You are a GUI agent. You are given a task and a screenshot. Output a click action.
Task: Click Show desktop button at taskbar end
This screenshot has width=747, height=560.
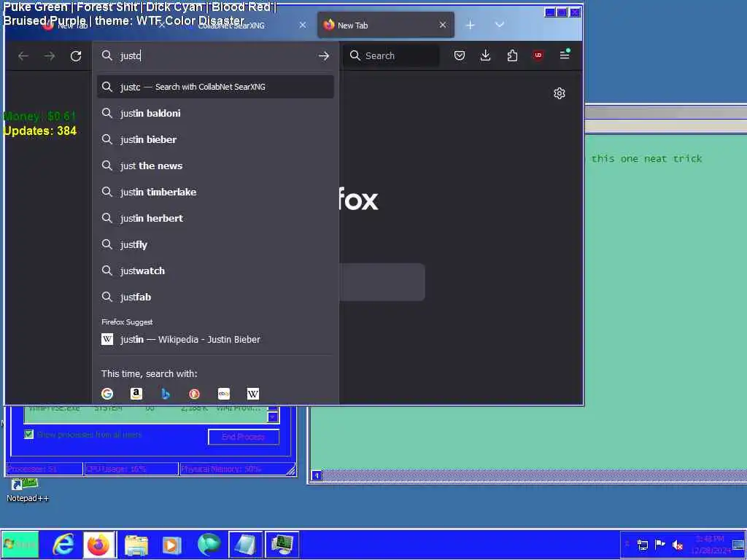click(x=738, y=544)
